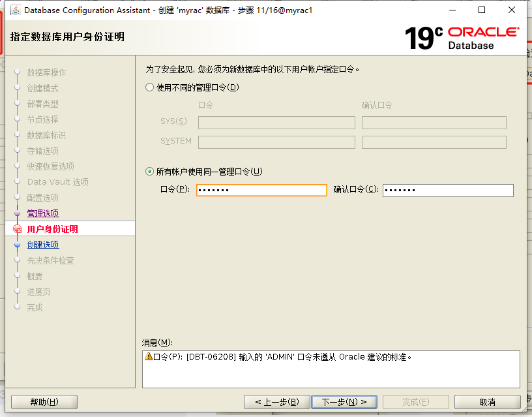
Task: Click the 进度页 step in sidebar
Action: 38,291
